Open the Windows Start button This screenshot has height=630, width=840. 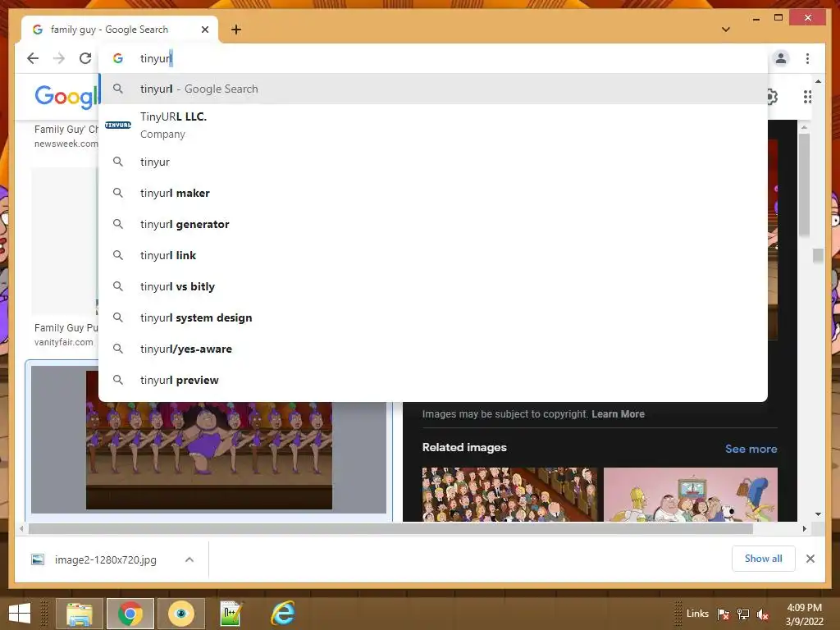pos(20,614)
